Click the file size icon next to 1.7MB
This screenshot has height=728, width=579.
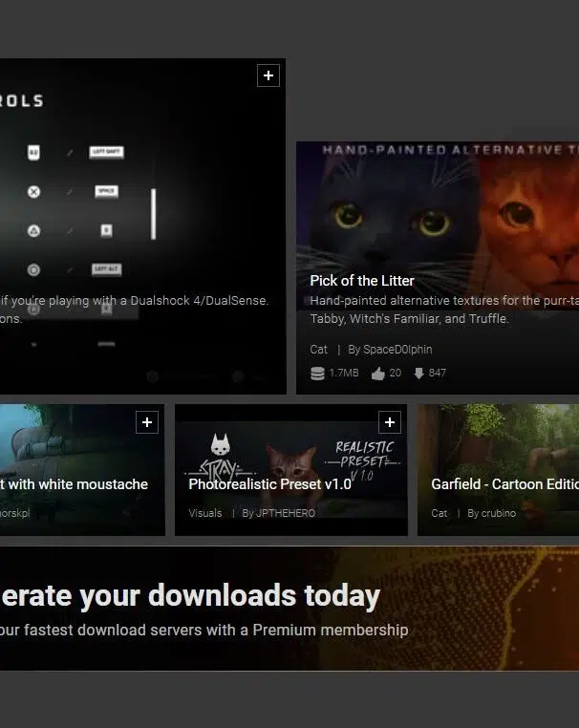click(x=317, y=374)
